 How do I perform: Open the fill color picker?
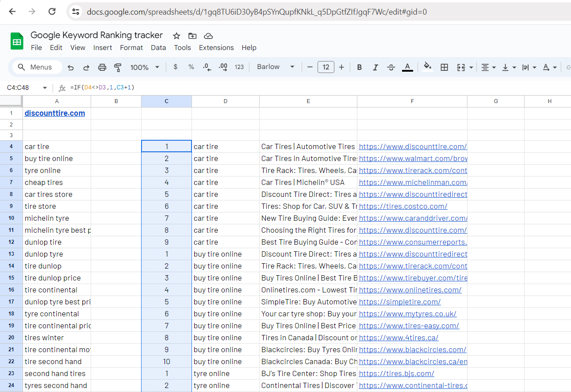(427, 67)
